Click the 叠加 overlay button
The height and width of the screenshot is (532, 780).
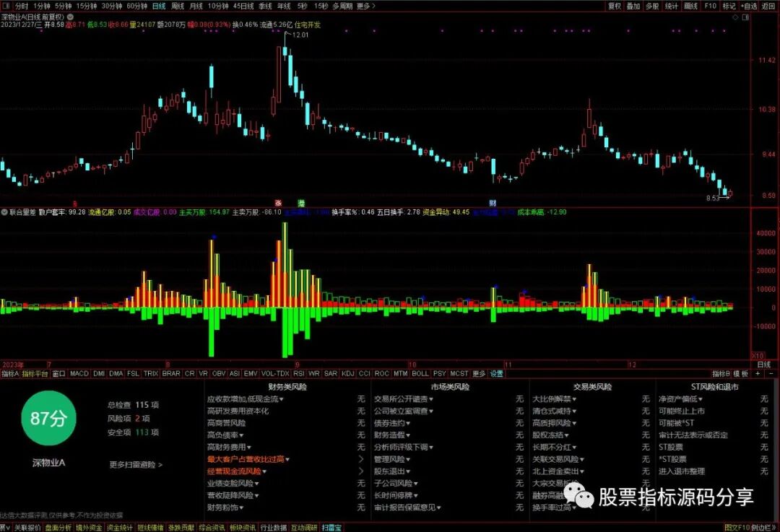pyautogui.click(x=633, y=6)
